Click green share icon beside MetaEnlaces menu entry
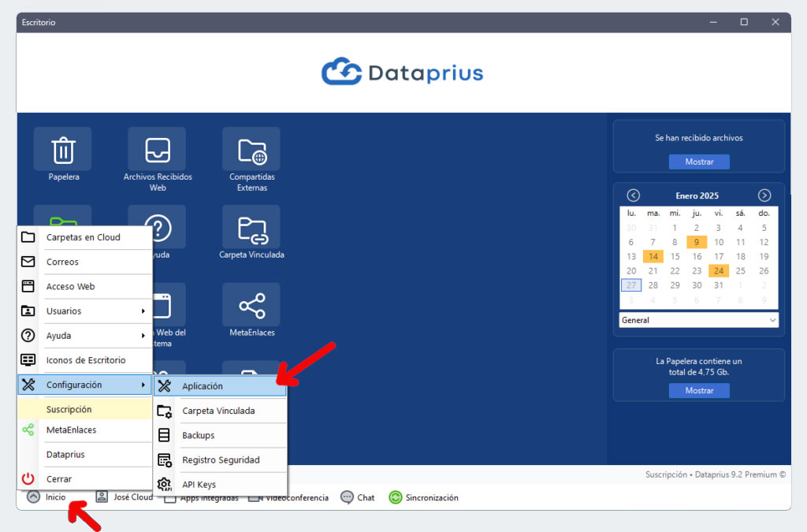This screenshot has height=532, width=807. [28, 430]
